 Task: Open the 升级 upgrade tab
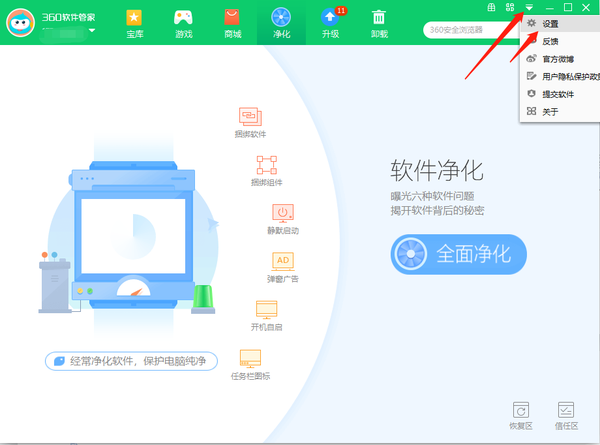point(330,24)
